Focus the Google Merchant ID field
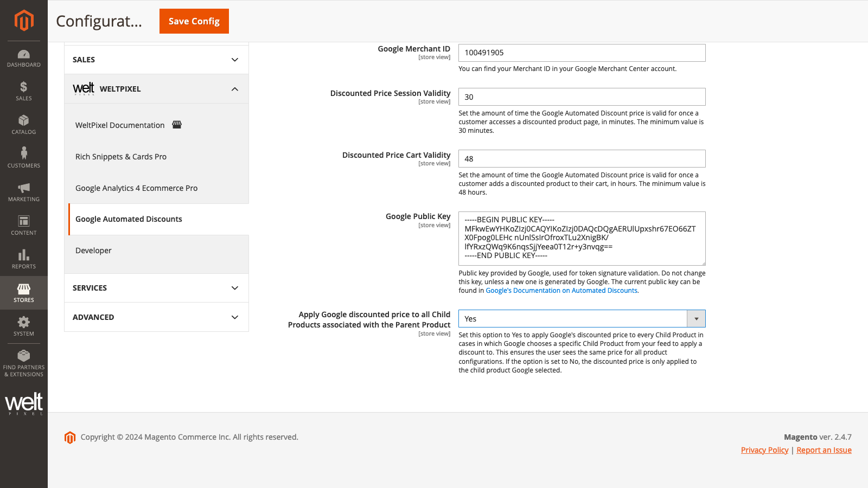The height and width of the screenshot is (488, 868). pos(582,53)
